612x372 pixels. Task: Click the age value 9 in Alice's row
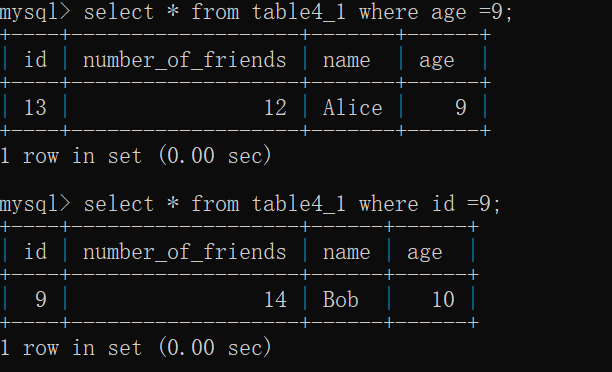(x=461, y=107)
